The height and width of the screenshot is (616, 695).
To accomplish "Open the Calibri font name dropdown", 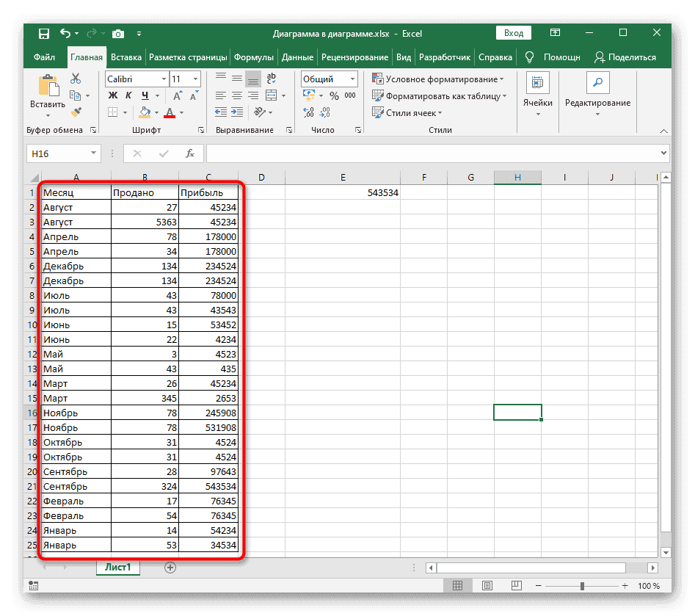I will click(137, 79).
